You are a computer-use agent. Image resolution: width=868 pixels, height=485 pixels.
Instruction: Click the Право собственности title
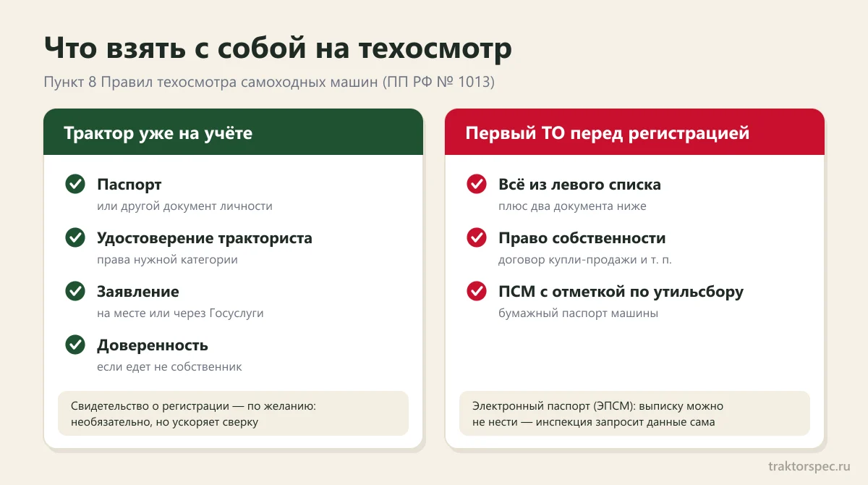582,238
